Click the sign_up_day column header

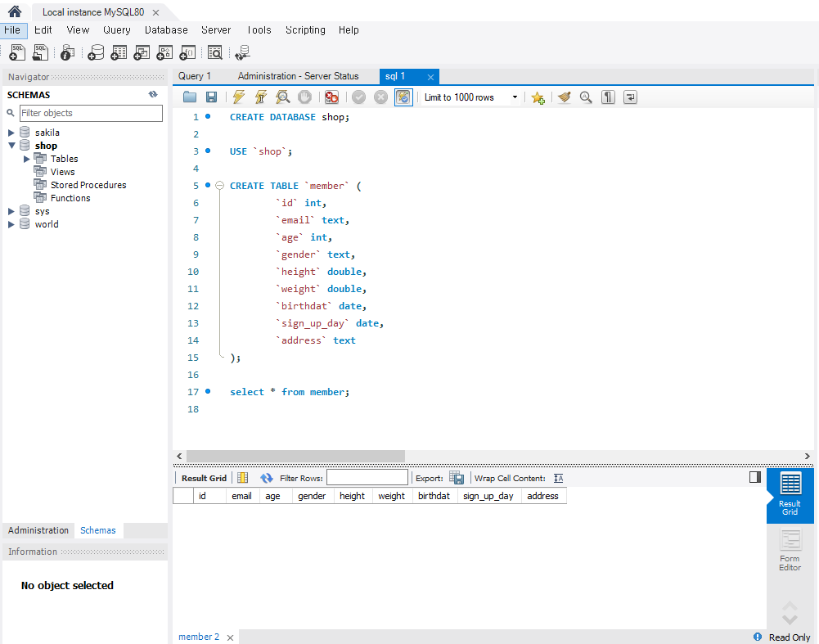[488, 496]
